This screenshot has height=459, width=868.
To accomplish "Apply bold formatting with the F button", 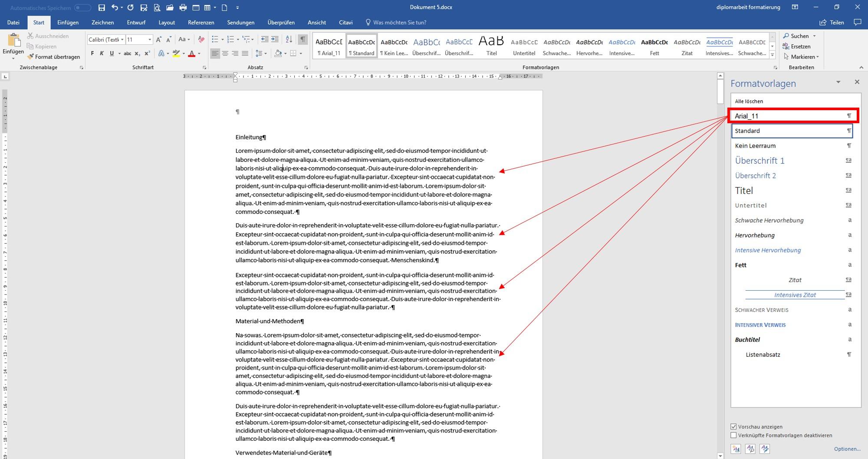I will point(92,53).
